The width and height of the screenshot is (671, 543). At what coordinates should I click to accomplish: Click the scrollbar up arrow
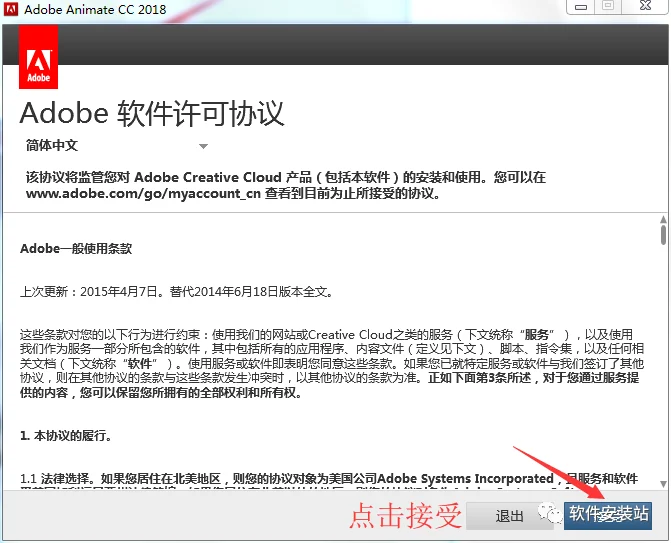point(663,220)
